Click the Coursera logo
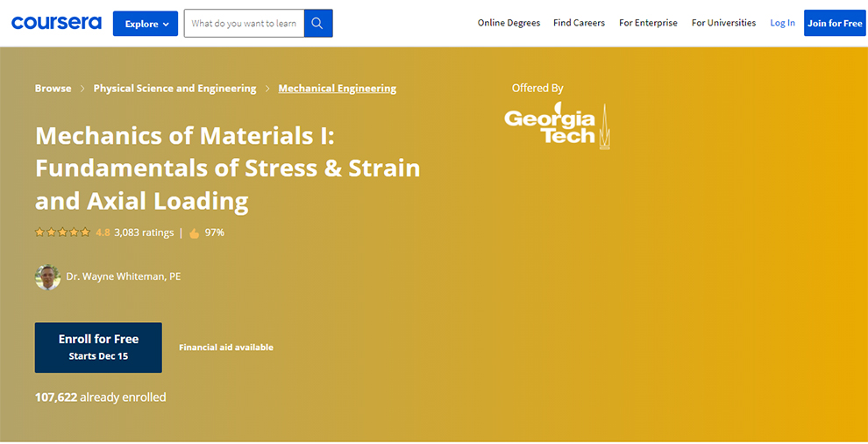 coord(56,23)
